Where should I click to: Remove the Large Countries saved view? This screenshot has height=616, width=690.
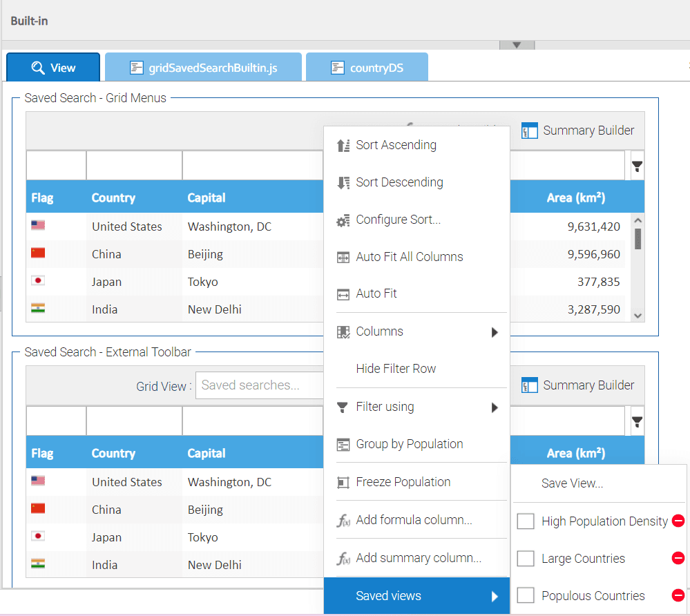[678, 559]
